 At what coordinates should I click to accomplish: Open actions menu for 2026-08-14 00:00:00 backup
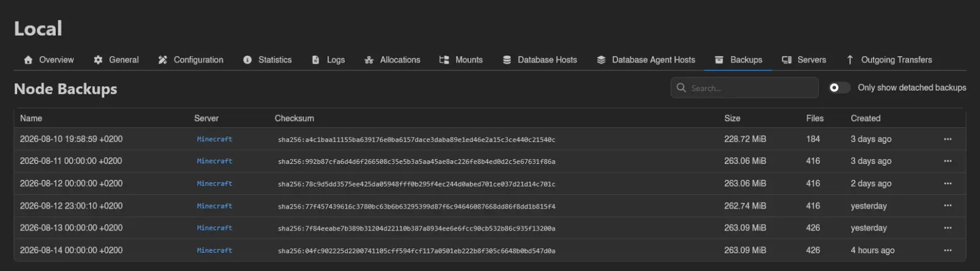point(948,250)
